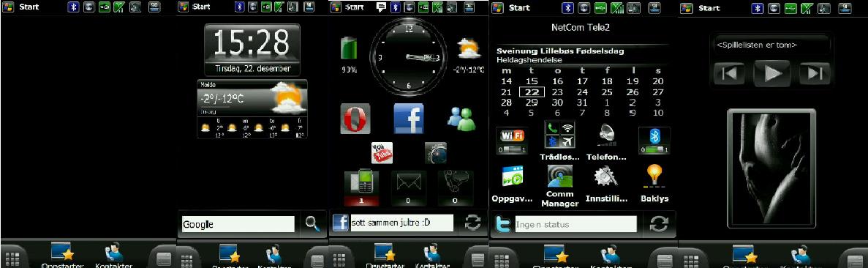
Task: Launch the Facebook app icon
Action: [x=408, y=118]
